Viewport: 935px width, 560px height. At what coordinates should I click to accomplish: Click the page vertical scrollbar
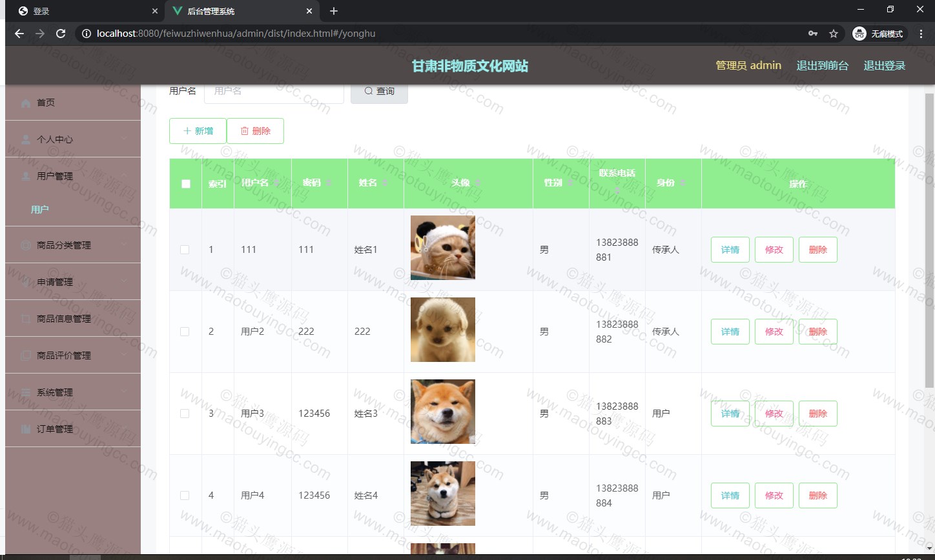tap(930, 240)
